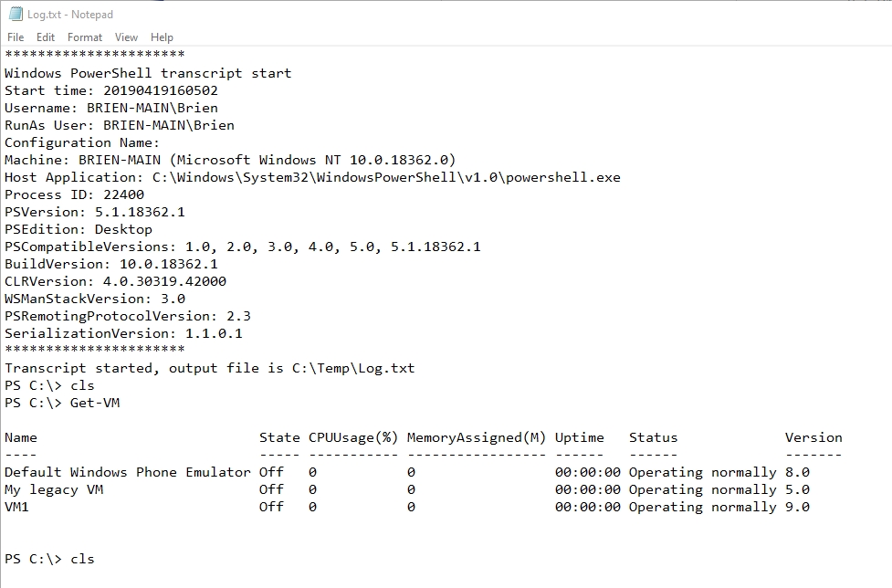
Task: Open the View menu
Action: (x=126, y=37)
